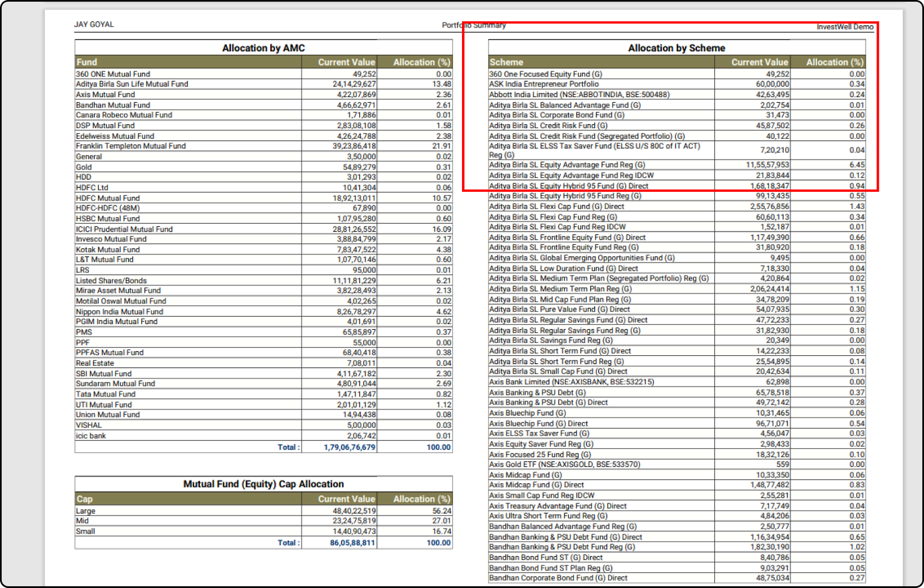Image resolution: width=924 pixels, height=588 pixels.
Task: Click 'Aditya Birla SL Global Emerging Opportunities Fund (G)'
Action: click(677, 258)
